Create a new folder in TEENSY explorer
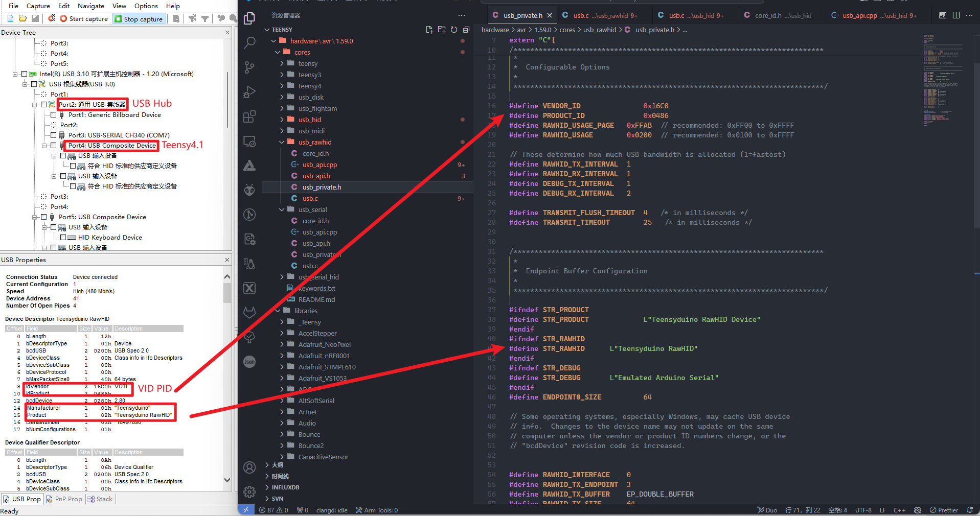 [442, 30]
